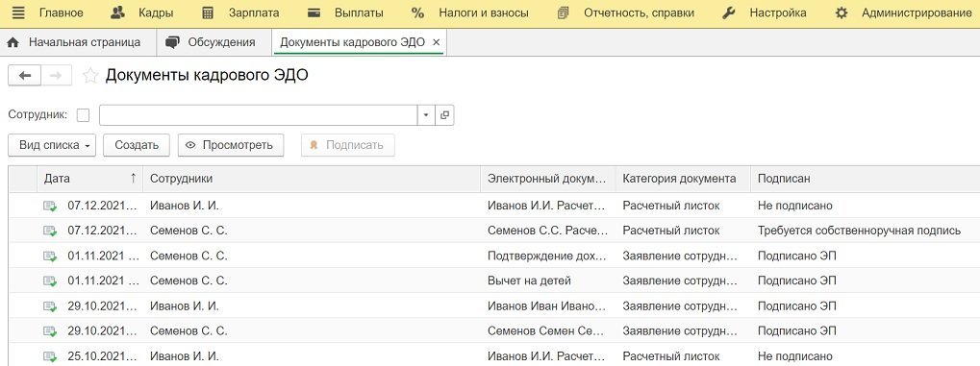The height and width of the screenshot is (366, 980).
Task: Select 'Вычет на детей' document cell
Action: [529, 281]
